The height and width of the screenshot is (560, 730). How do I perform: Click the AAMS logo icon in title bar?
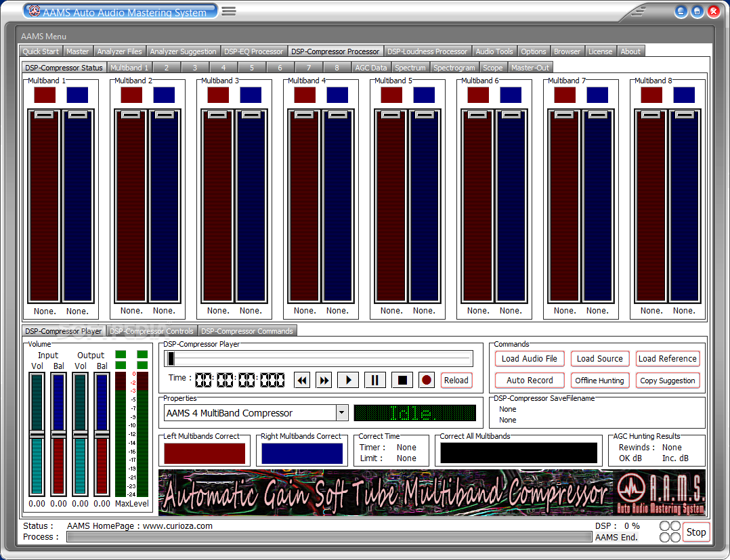click(34, 11)
